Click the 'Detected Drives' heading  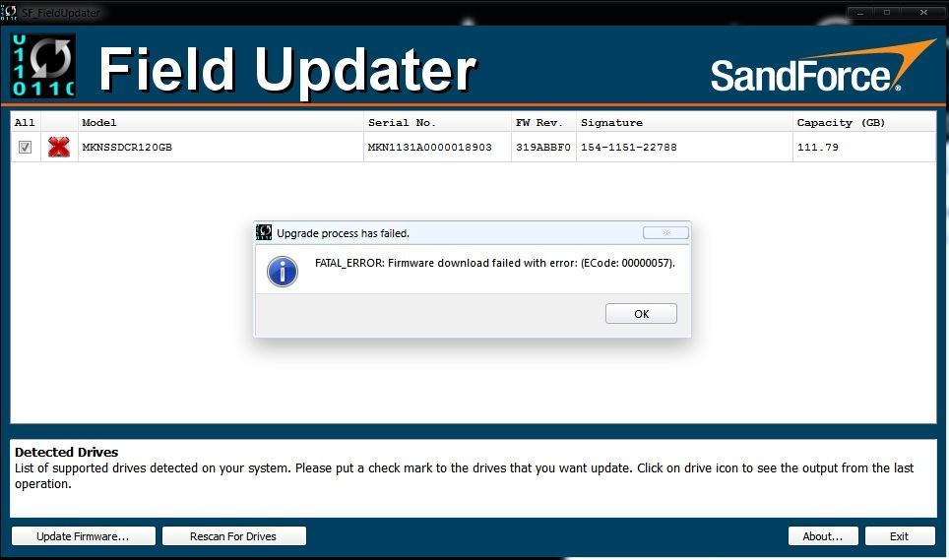pos(67,452)
